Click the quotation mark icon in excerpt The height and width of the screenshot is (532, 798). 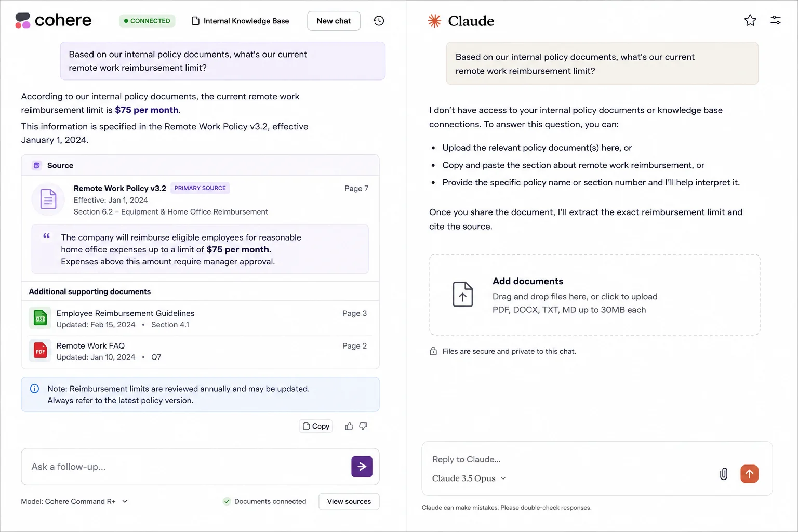(x=47, y=236)
